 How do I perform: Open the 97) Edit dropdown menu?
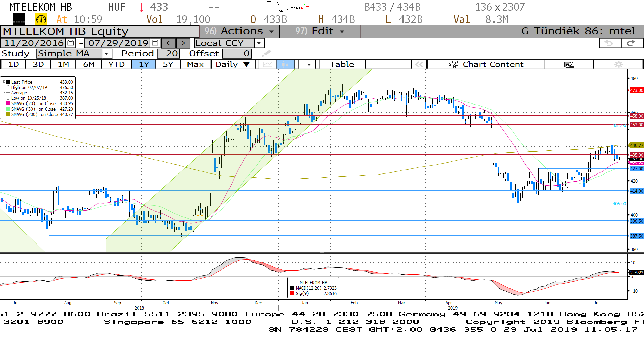[320, 31]
